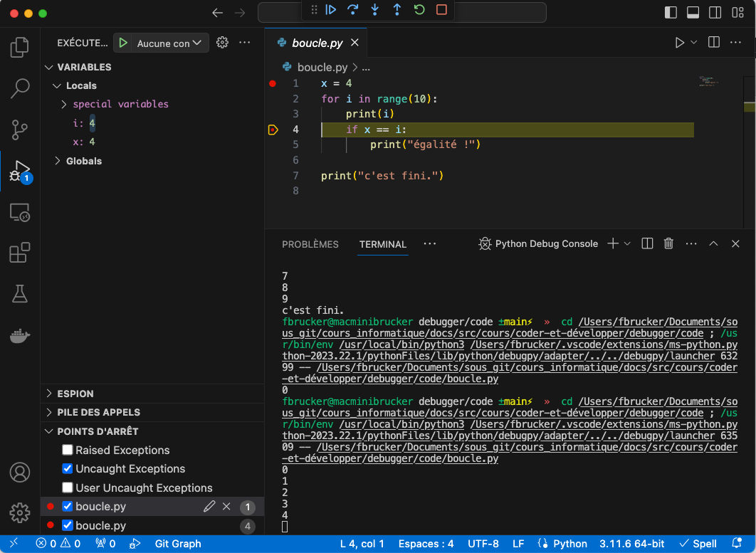
Task: Switch to the PROBLÈMES panel tab
Action: click(x=310, y=244)
